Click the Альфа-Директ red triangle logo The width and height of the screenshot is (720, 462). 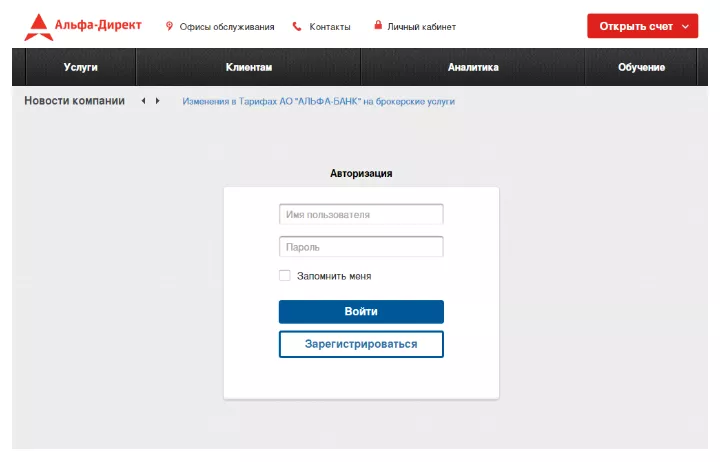38,27
